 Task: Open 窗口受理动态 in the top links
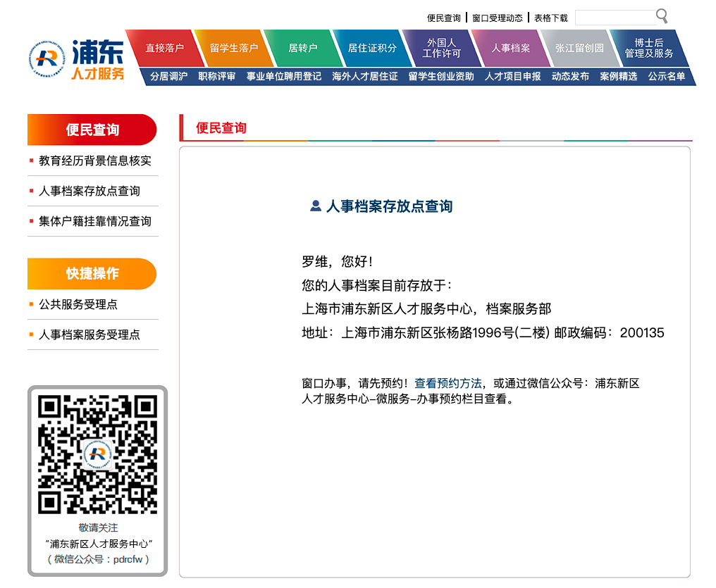(497, 18)
